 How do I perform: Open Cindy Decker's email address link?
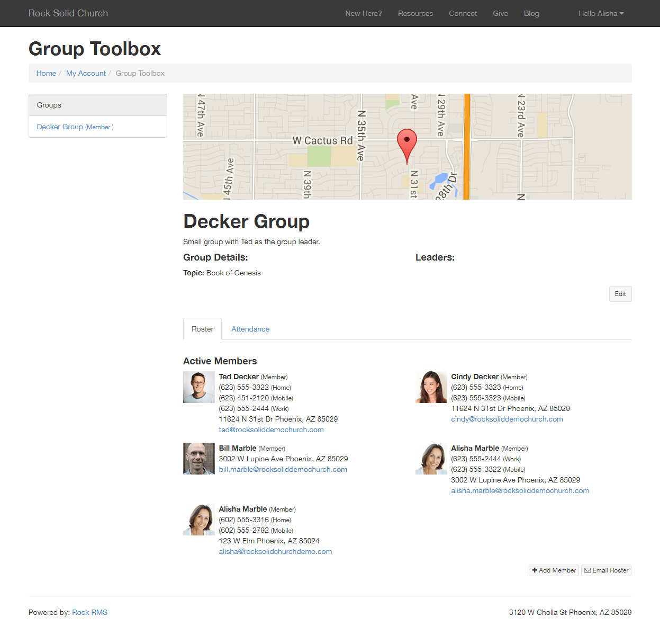click(x=507, y=419)
